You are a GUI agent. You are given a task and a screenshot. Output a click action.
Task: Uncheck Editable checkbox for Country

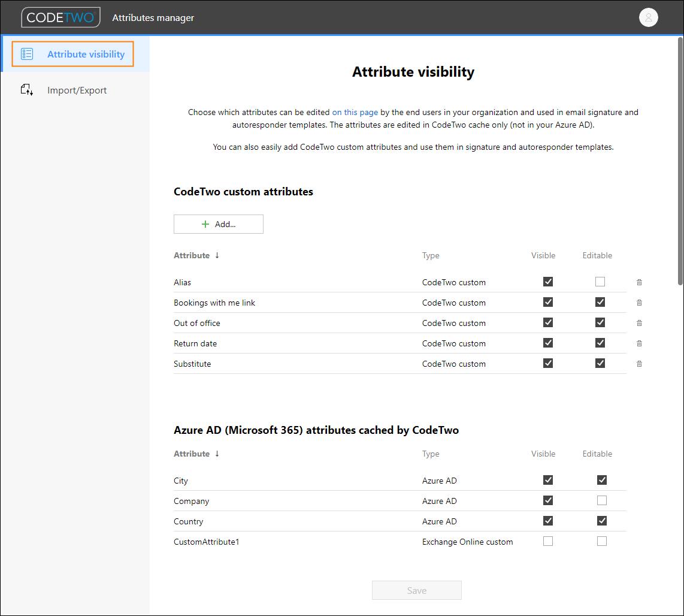602,521
